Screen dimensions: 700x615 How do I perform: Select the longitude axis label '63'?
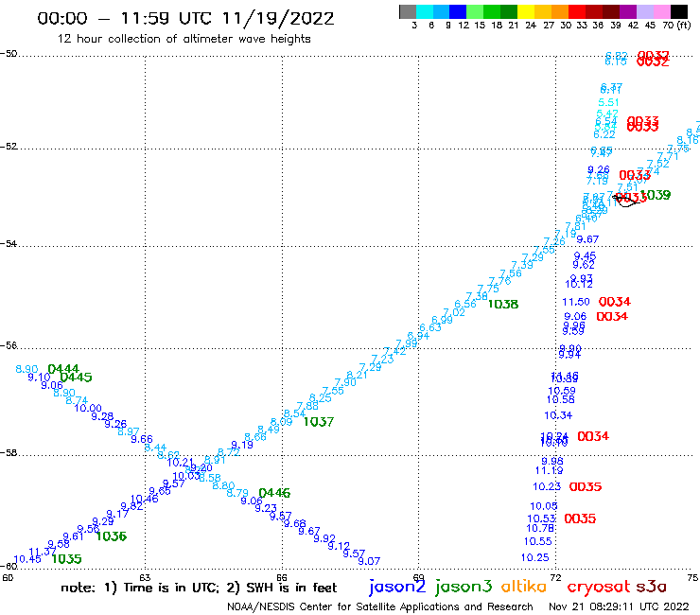(x=145, y=578)
